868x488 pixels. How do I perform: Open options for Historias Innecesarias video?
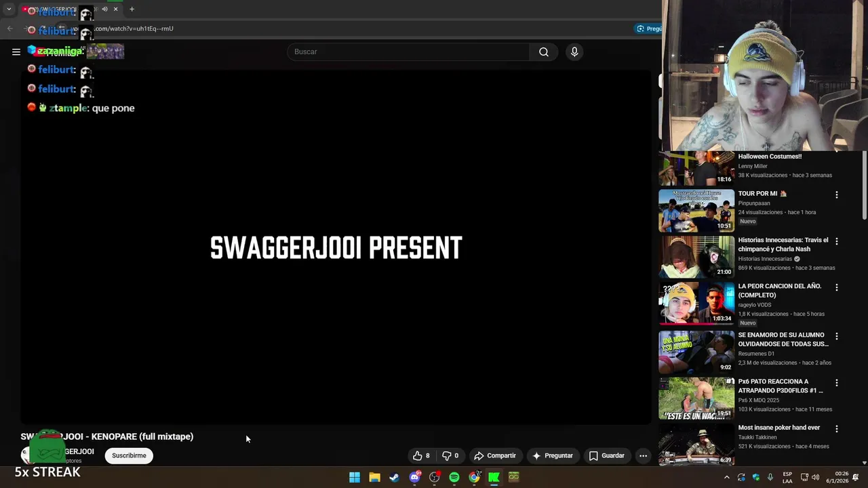836,241
